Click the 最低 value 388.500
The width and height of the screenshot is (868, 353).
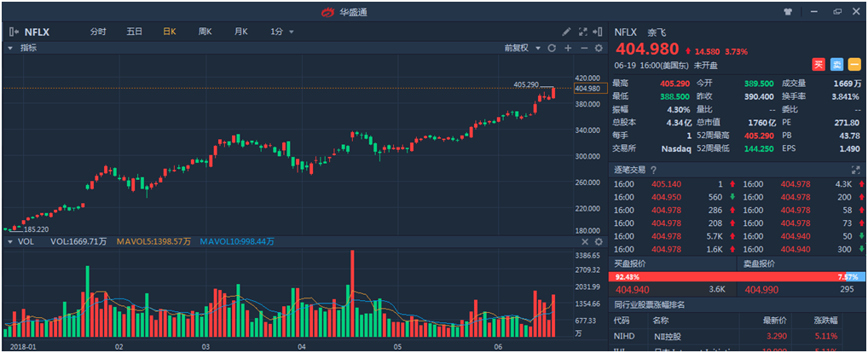[674, 96]
